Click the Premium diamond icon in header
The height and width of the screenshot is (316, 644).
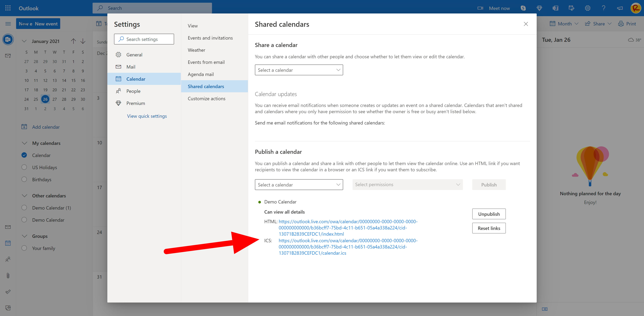(539, 8)
